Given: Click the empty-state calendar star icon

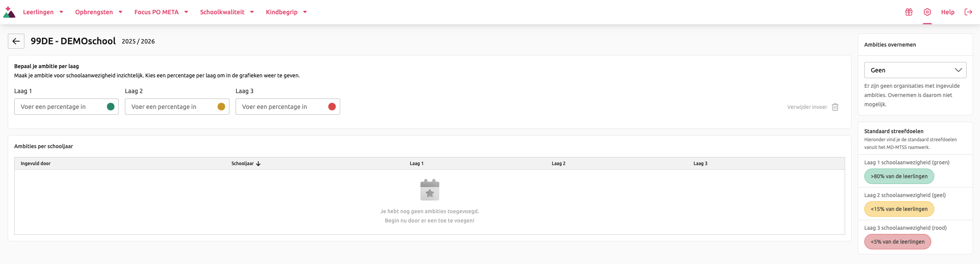Looking at the screenshot, I should pos(430,190).
